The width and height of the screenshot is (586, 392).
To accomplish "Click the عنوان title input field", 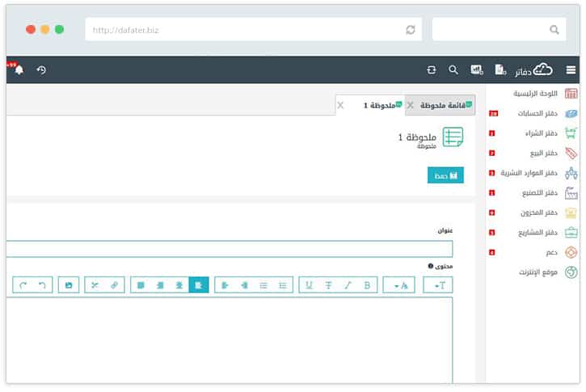I will (x=230, y=249).
